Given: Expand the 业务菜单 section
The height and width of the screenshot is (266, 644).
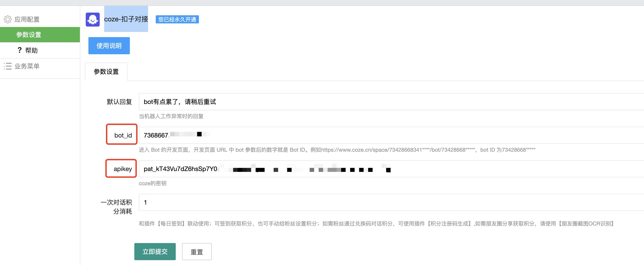Looking at the screenshot, I should tap(27, 66).
